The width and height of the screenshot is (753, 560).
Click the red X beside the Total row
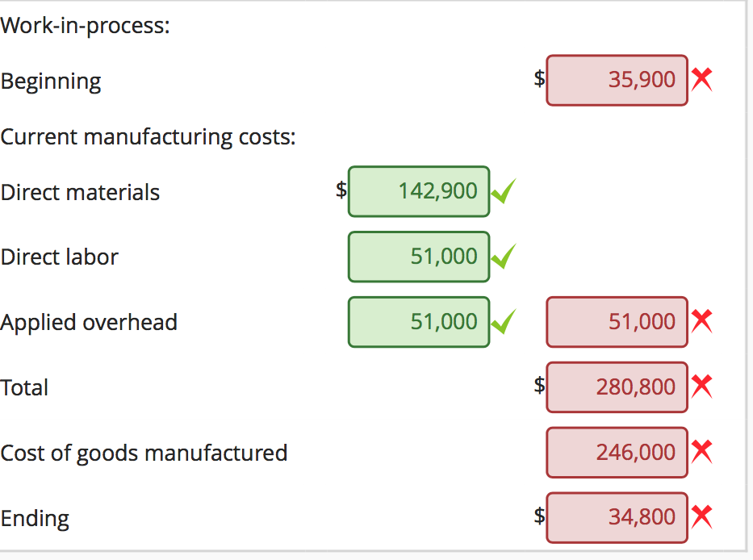click(701, 386)
